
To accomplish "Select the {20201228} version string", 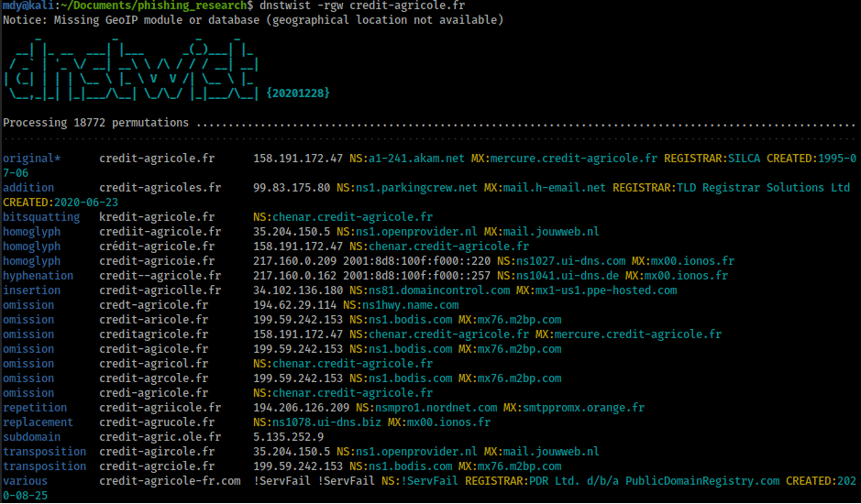I will [298, 93].
